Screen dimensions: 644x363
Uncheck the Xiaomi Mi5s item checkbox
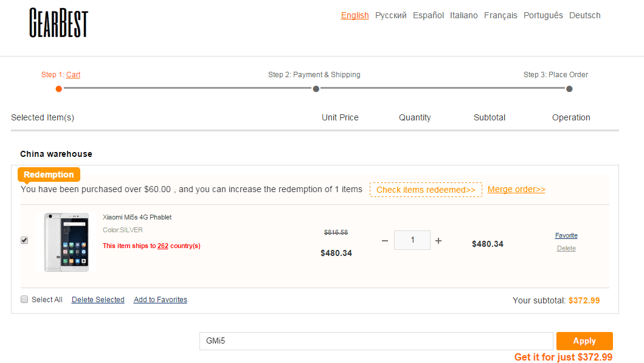[x=24, y=240]
